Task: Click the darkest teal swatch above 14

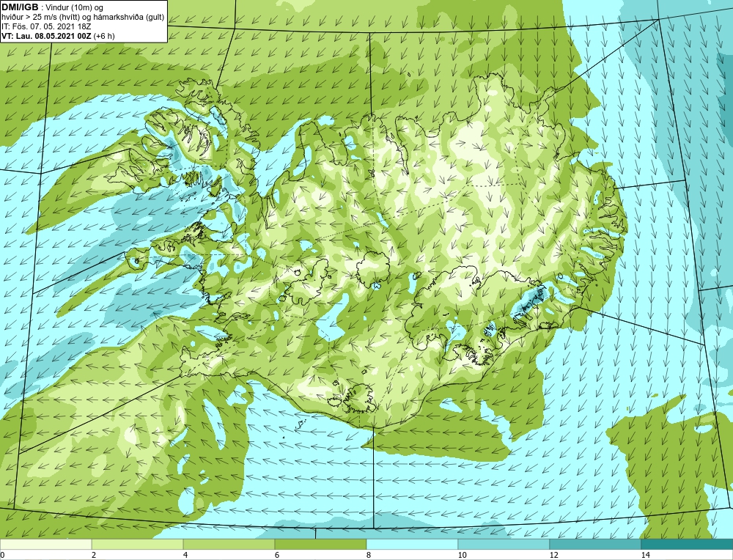Action: (688, 544)
